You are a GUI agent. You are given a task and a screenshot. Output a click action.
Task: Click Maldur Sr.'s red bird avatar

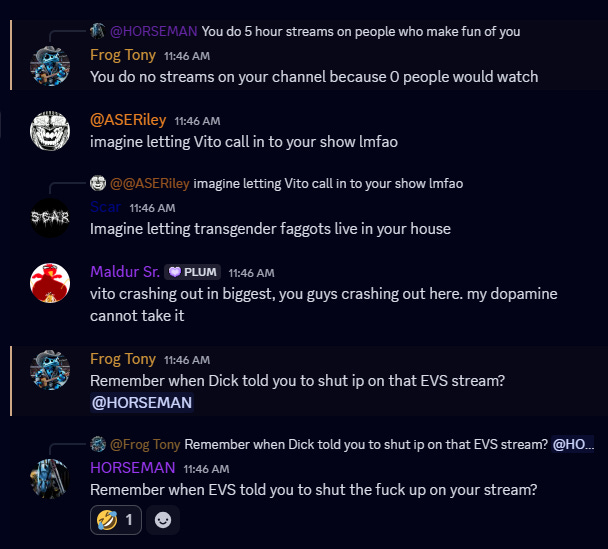[x=50, y=283]
